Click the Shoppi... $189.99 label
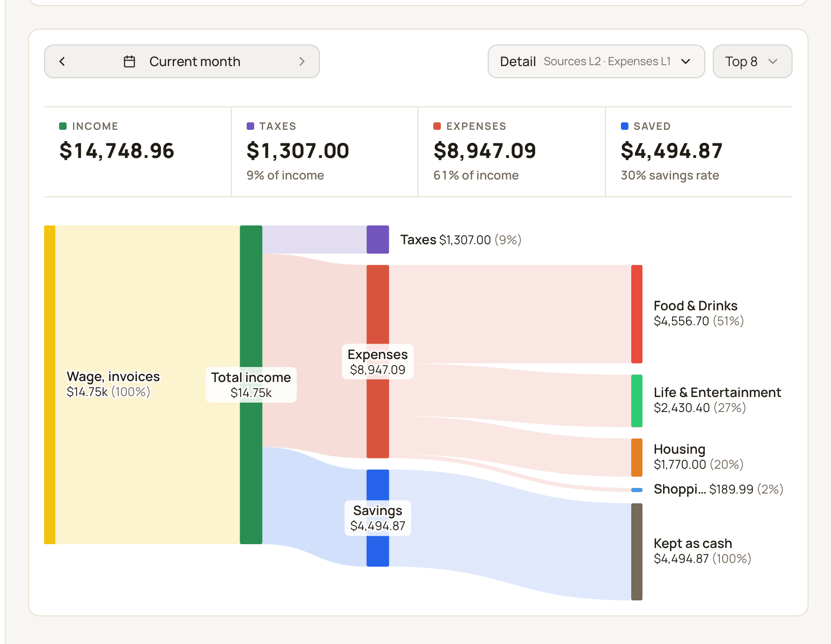The image size is (831, 644). click(718, 489)
